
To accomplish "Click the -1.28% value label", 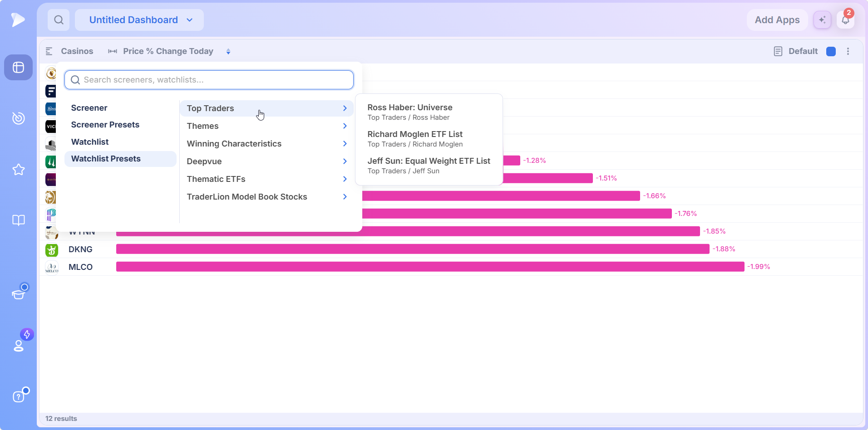I will pos(534,161).
